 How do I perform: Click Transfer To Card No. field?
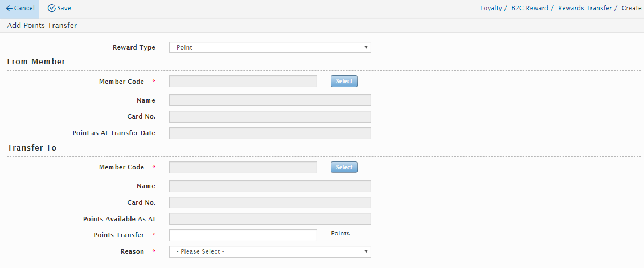click(x=270, y=202)
